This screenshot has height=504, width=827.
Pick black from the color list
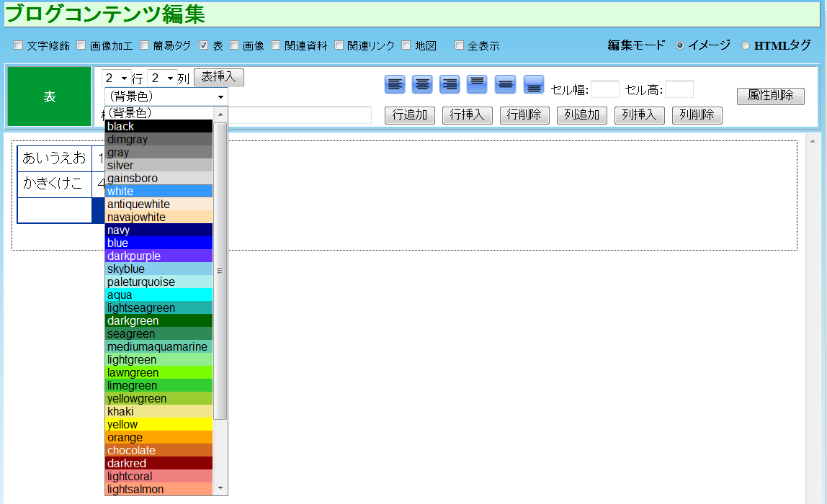tap(158, 127)
